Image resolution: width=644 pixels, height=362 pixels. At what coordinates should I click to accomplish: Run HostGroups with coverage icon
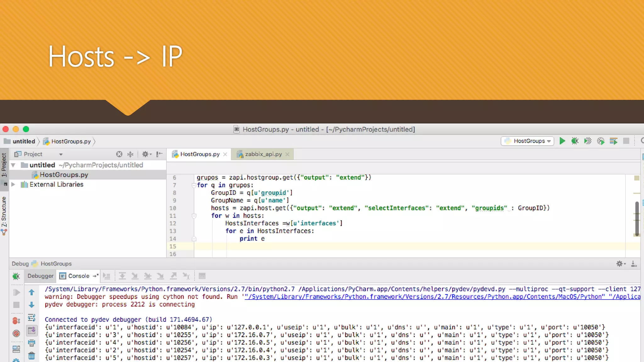pos(588,141)
